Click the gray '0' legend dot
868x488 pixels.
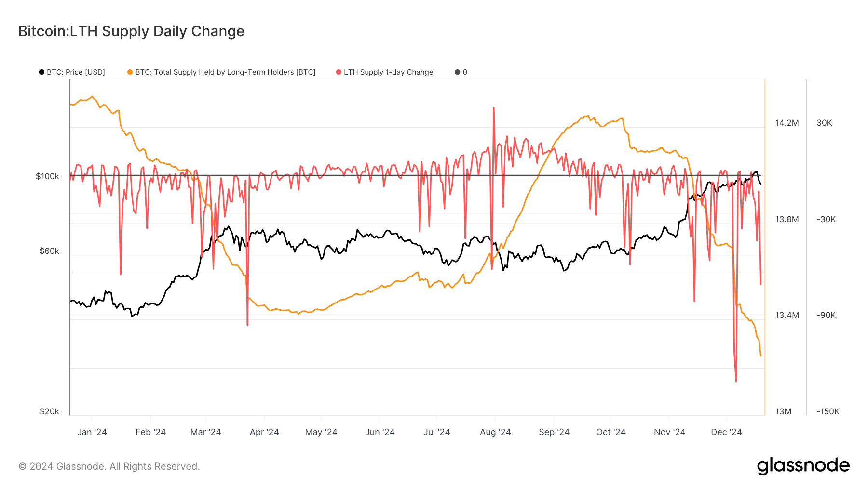point(456,72)
